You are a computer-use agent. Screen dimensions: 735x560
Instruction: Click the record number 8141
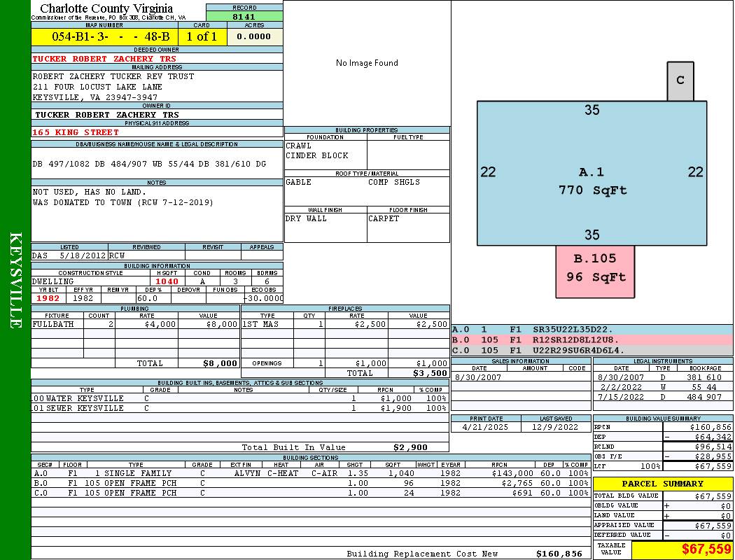[x=244, y=16]
